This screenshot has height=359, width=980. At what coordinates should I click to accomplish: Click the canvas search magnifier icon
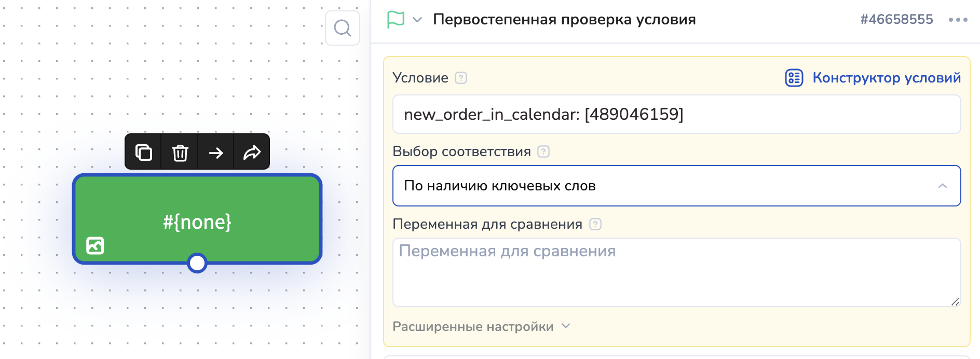343,28
